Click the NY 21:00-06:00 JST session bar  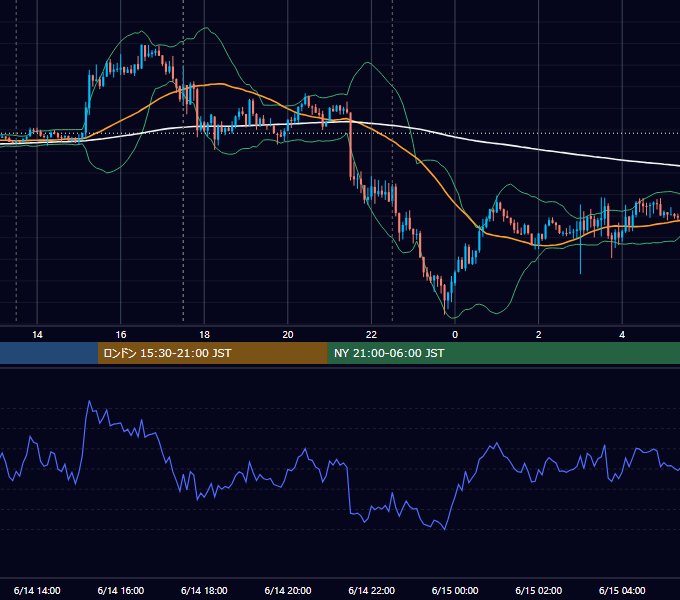pos(503,353)
